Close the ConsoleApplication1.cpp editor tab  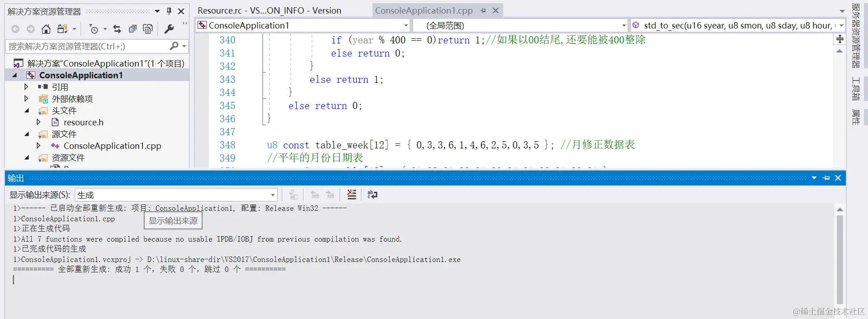coord(495,10)
